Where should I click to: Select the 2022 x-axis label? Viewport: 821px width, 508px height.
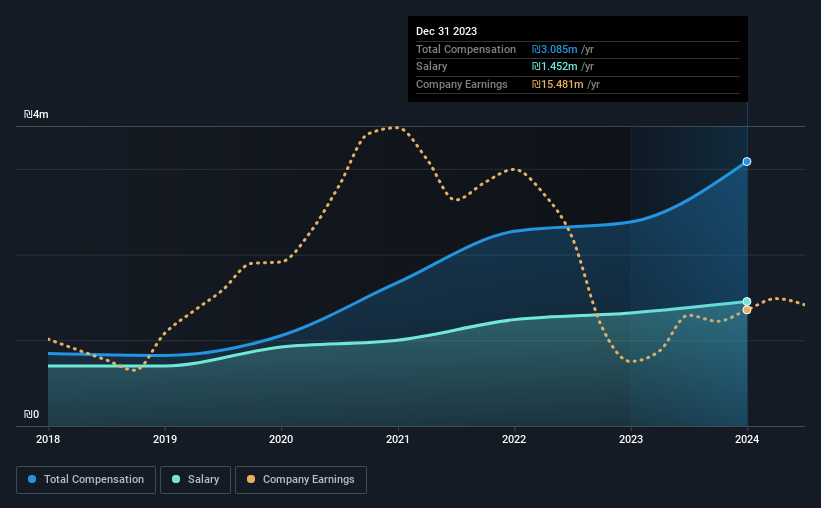514,439
